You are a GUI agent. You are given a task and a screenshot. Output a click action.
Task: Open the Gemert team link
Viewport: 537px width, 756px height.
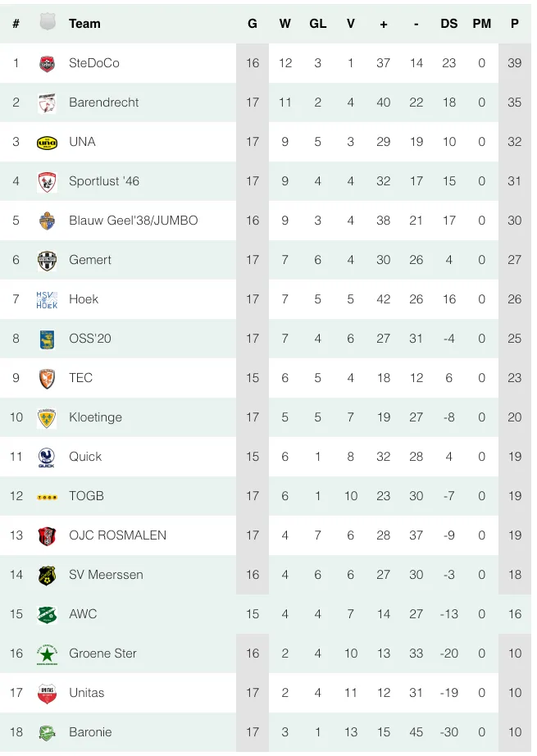90,260
